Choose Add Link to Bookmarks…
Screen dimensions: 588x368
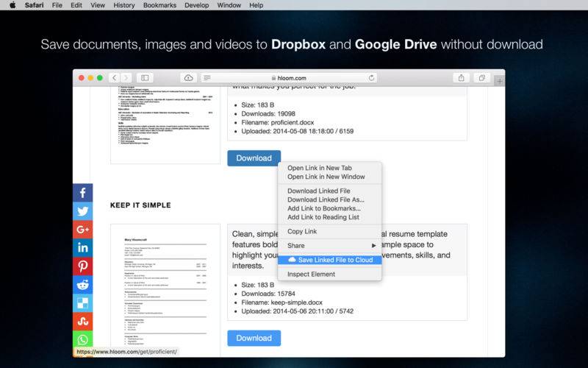[329, 208]
